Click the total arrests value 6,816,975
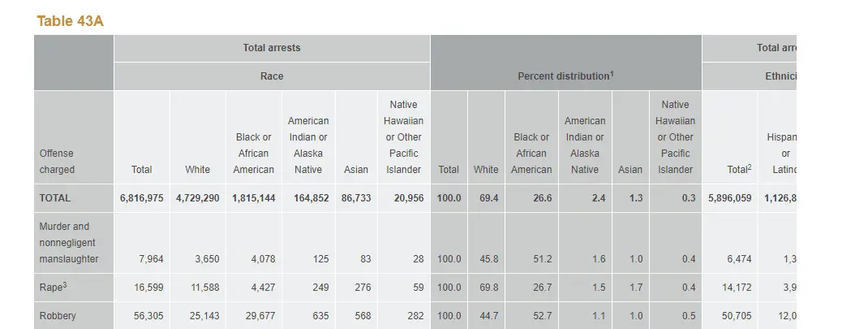The image size is (868, 329). pos(142,198)
